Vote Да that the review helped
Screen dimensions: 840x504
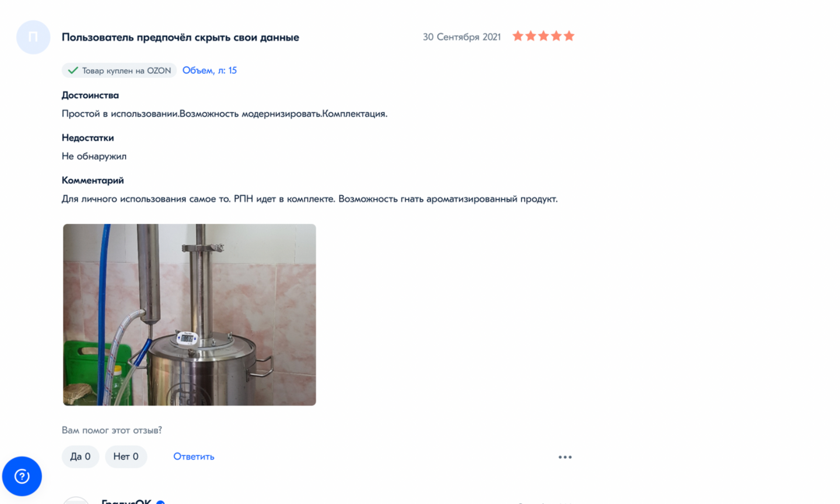[x=80, y=457]
